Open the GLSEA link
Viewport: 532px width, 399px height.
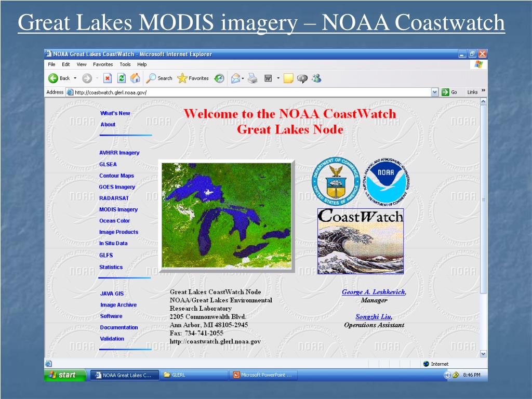[x=108, y=164]
